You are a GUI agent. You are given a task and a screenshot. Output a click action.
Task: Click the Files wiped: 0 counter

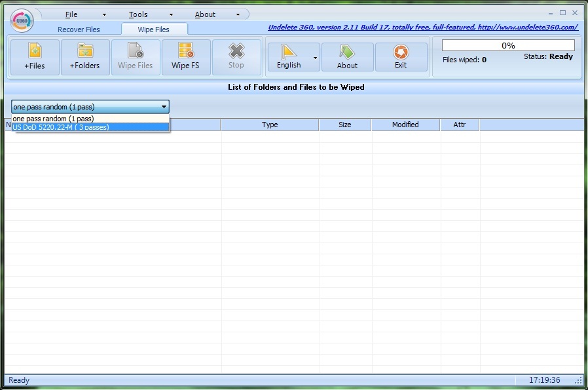464,60
